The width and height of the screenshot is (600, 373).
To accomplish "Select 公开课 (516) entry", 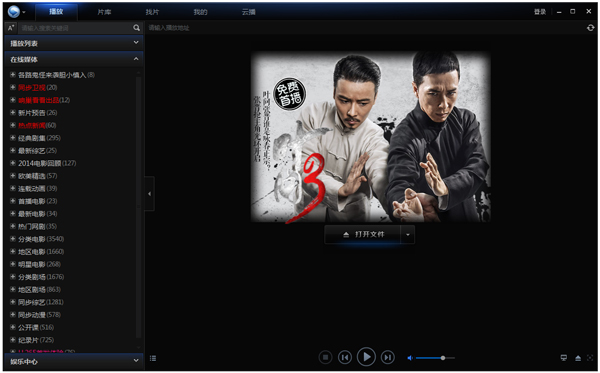I will 36,327.
